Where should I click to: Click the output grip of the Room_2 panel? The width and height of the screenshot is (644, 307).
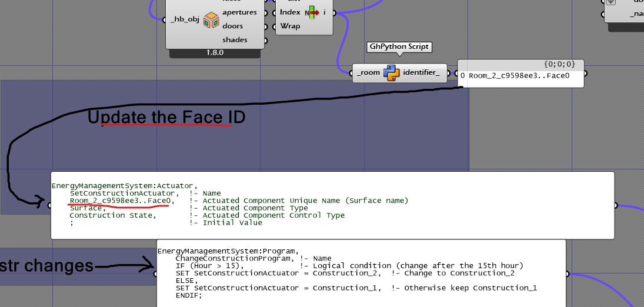pos(585,74)
